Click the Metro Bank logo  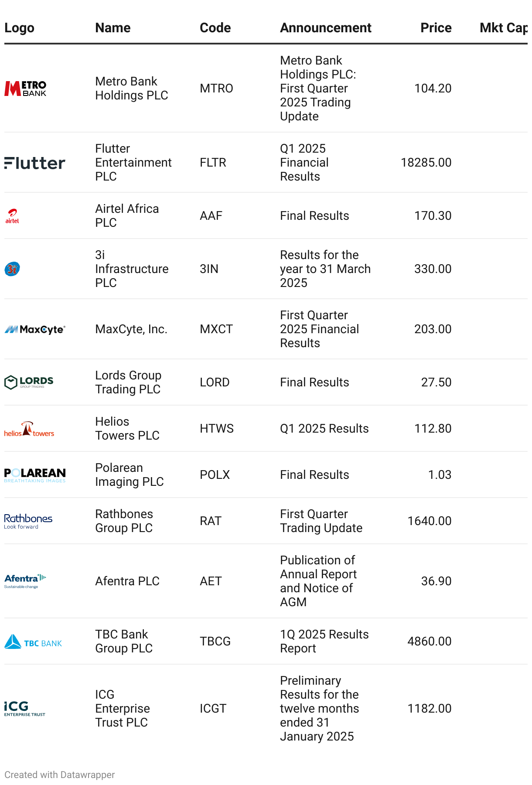coord(25,89)
